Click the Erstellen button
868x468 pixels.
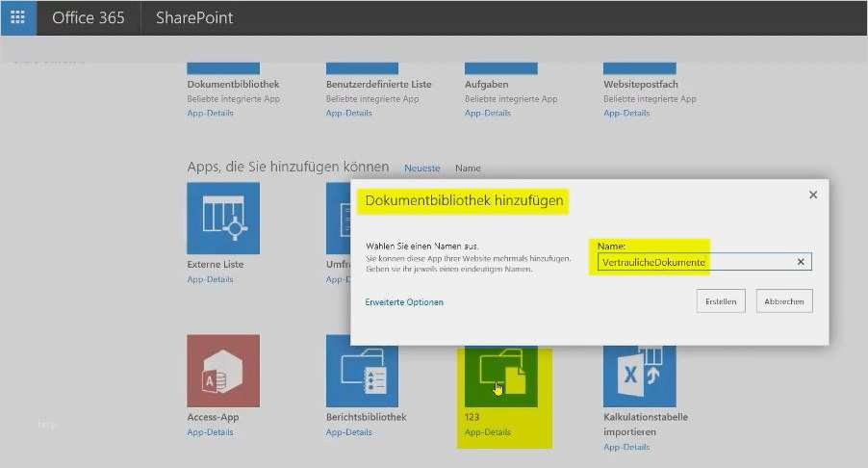(x=721, y=301)
